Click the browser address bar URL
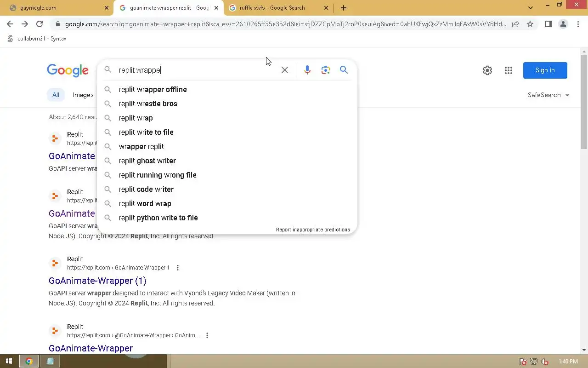 (x=285, y=24)
